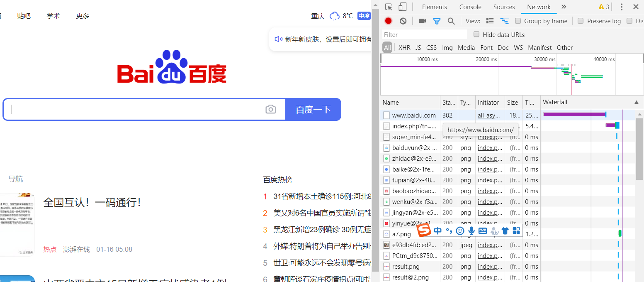Toggle the device toolbar icon
644x282 pixels.
[x=402, y=7]
